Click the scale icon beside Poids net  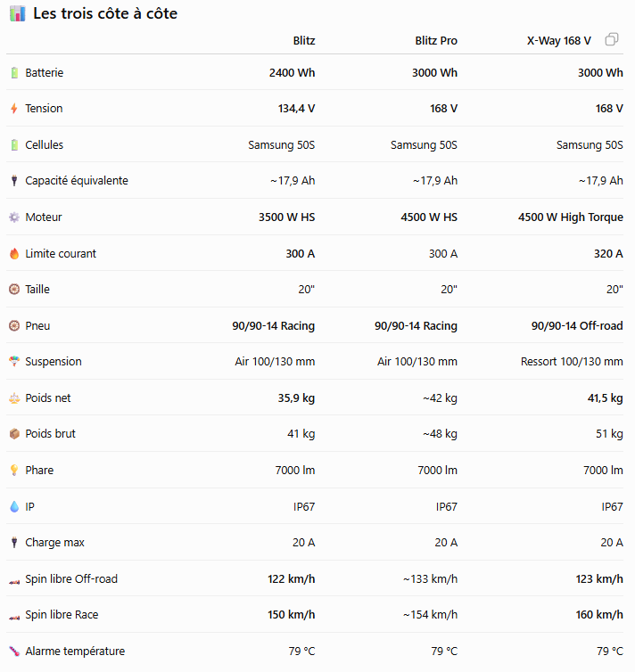[x=14, y=398]
